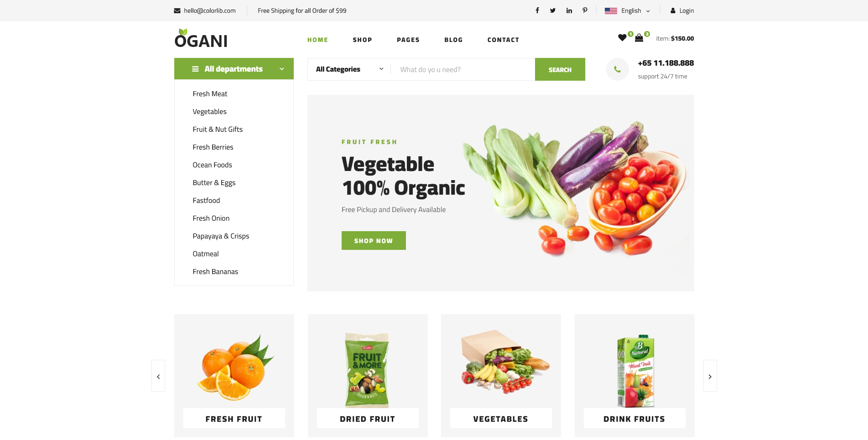
Task: Open the Pinterest social icon
Action: [585, 10]
